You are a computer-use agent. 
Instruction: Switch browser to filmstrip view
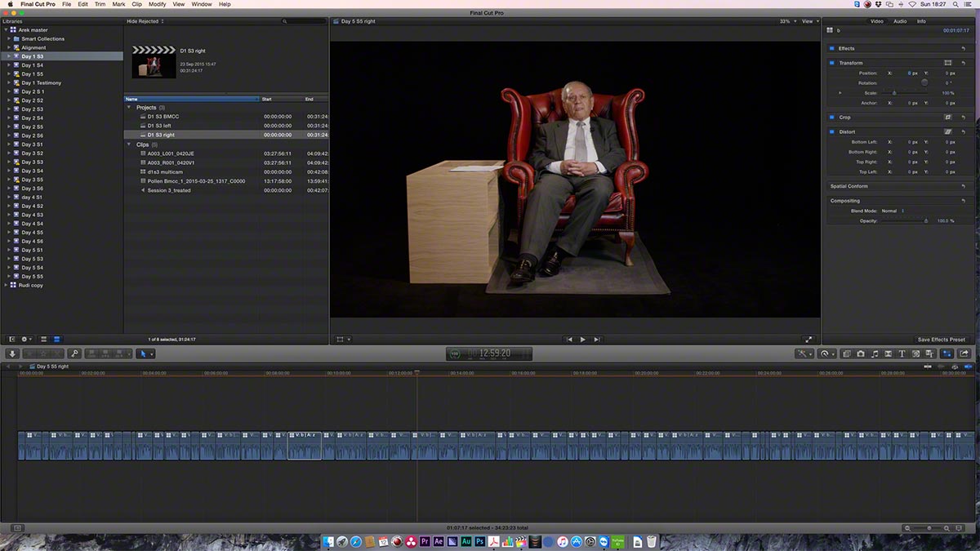coord(44,339)
